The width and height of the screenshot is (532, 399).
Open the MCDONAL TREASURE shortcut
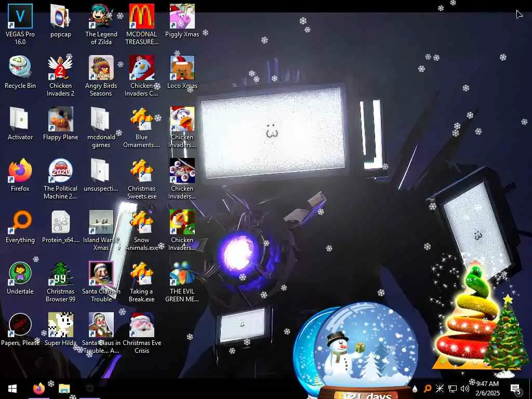pos(142,24)
